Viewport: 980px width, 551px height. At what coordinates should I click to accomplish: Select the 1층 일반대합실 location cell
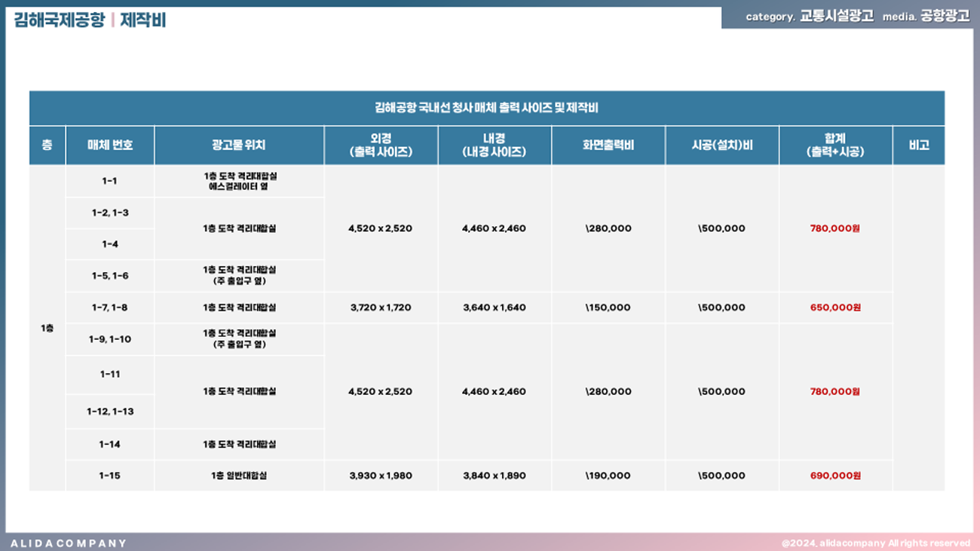[239, 476]
